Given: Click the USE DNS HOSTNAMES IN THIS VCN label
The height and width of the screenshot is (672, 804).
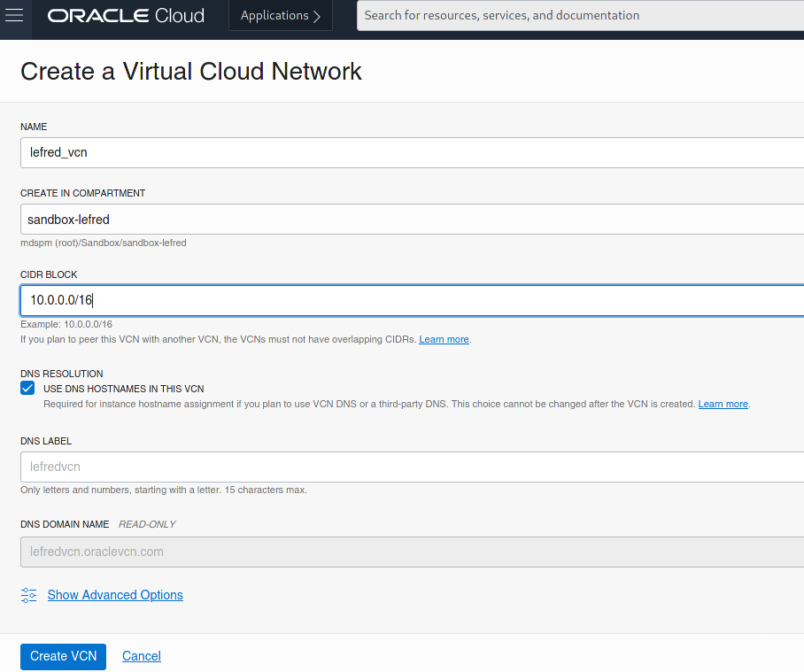Looking at the screenshot, I should pyautogui.click(x=124, y=389).
